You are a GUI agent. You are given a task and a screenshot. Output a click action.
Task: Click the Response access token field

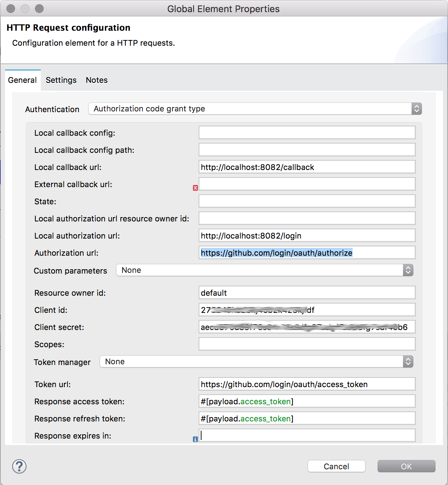(307, 401)
